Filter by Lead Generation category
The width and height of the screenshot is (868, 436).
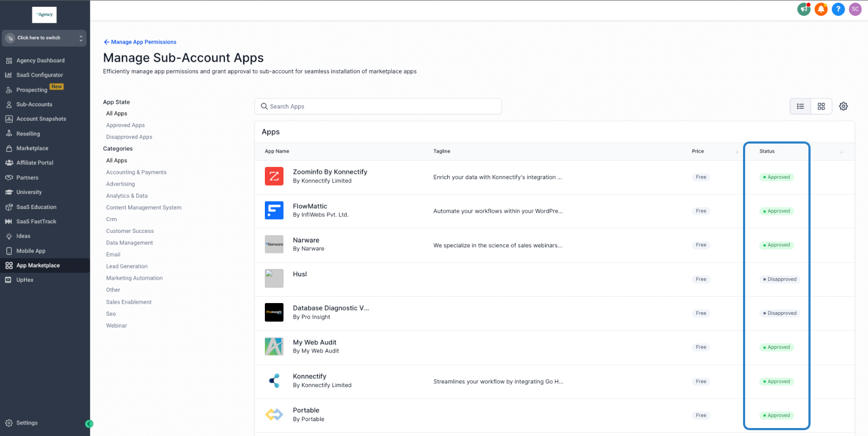127,266
